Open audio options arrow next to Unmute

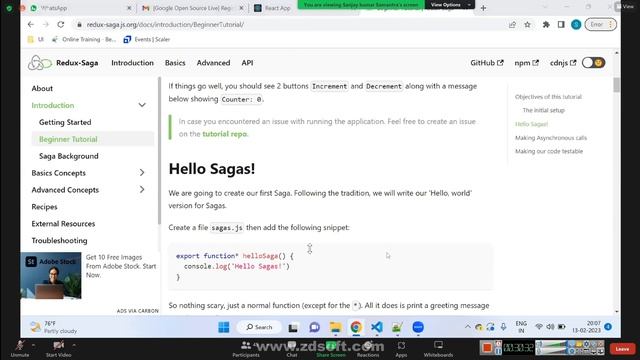tap(33, 345)
